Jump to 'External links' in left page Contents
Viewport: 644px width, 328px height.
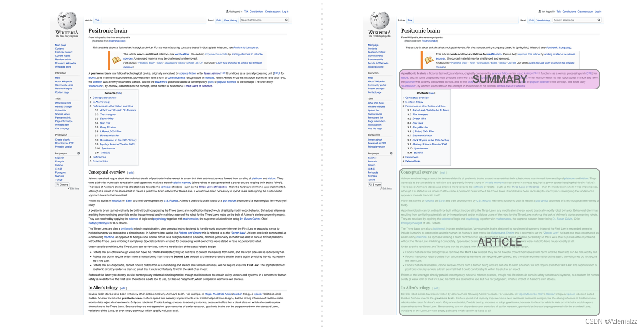(100, 161)
